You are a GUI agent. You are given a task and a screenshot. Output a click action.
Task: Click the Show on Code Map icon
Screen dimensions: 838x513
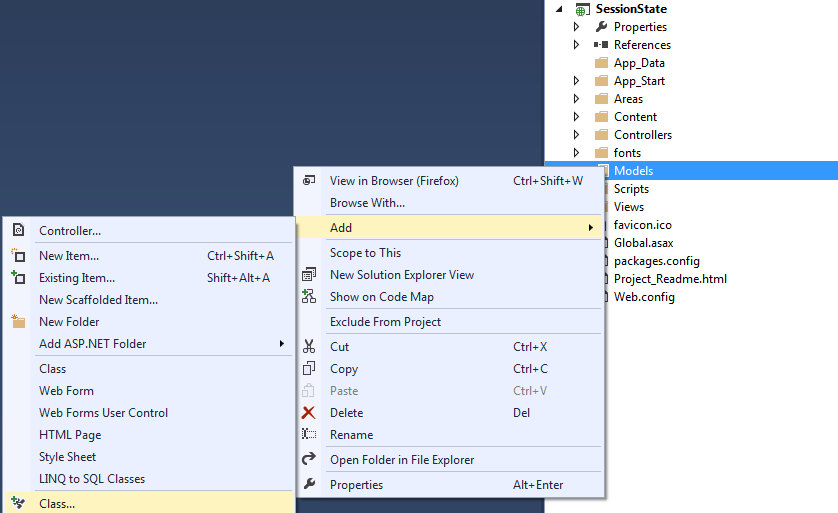309,297
